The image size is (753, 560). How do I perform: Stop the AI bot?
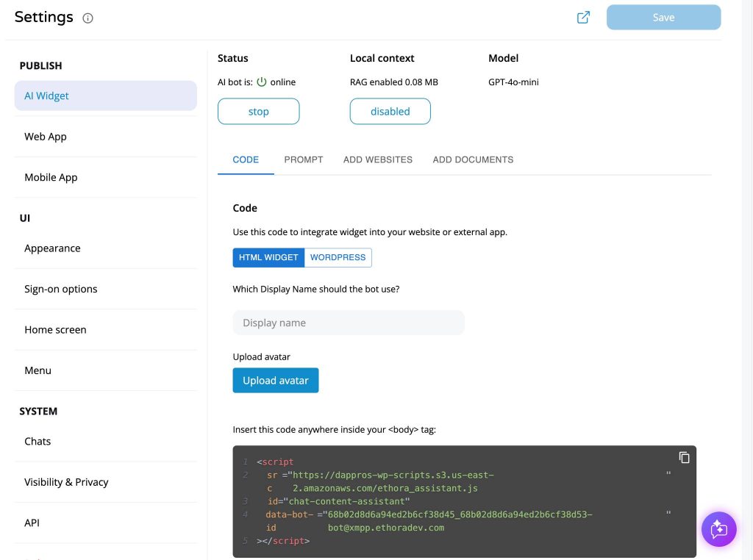pyautogui.click(x=258, y=111)
